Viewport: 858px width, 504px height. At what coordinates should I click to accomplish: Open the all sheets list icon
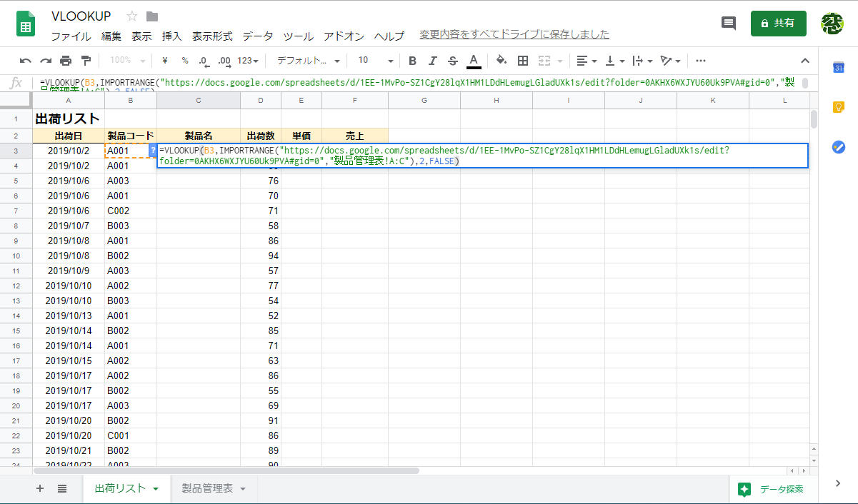[62, 488]
